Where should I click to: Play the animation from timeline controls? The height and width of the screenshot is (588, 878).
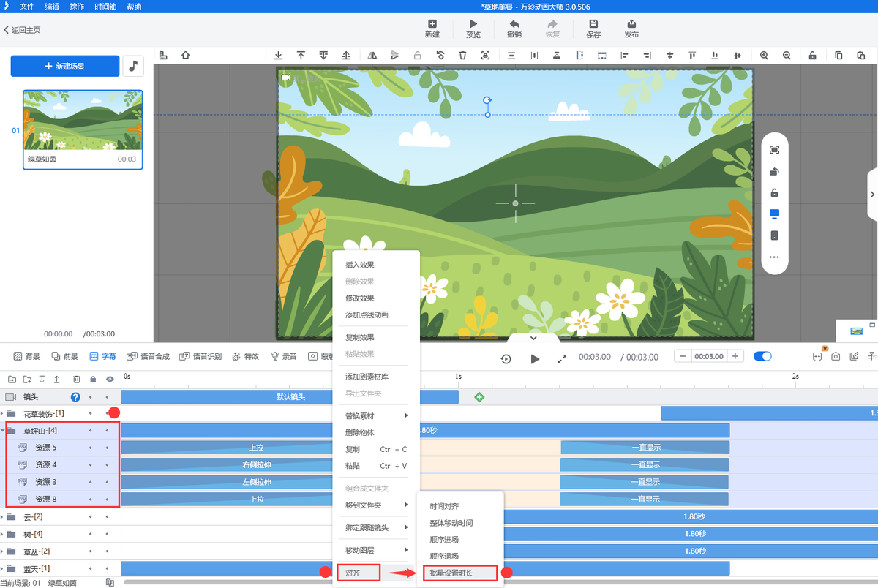[x=535, y=358]
